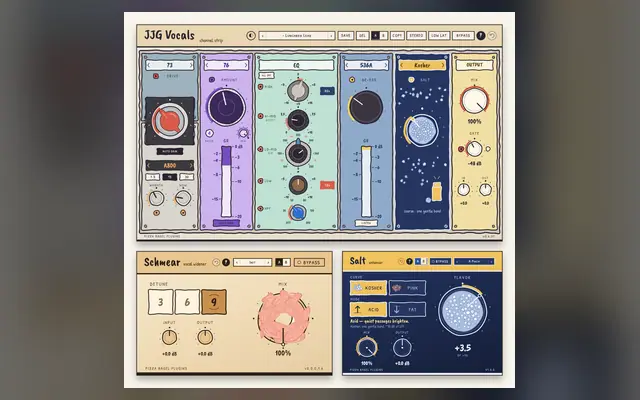Click next arrow on the 536A module selector
Screen dimensions: 640x400
point(385,65)
